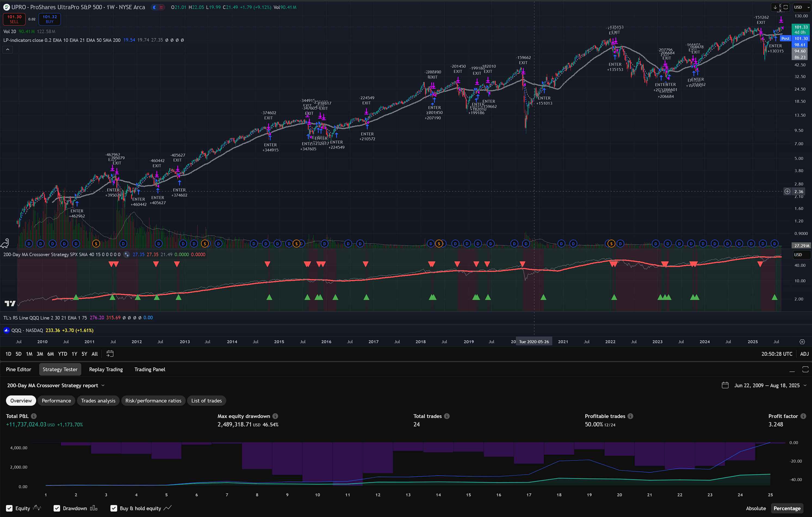Maximize the bottom panel

[x=805, y=369]
